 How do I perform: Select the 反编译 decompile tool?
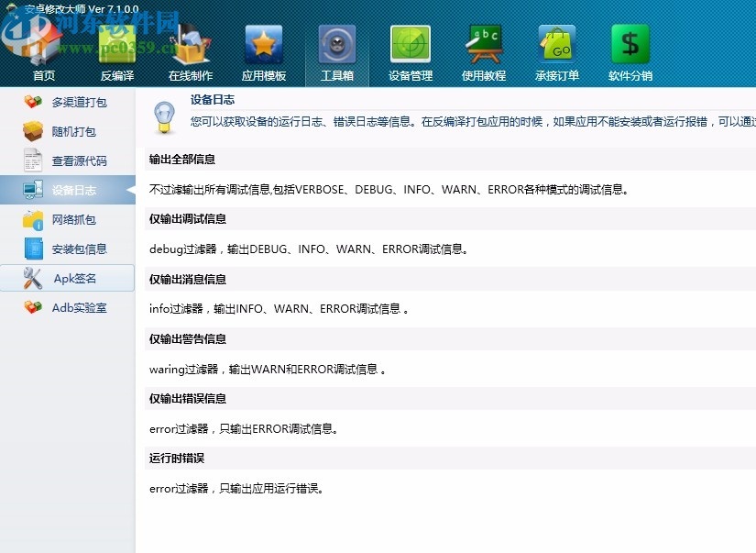[117, 41]
